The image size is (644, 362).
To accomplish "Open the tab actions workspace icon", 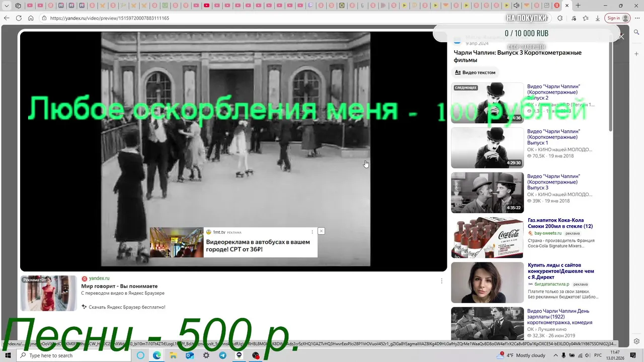I will [18, 6].
